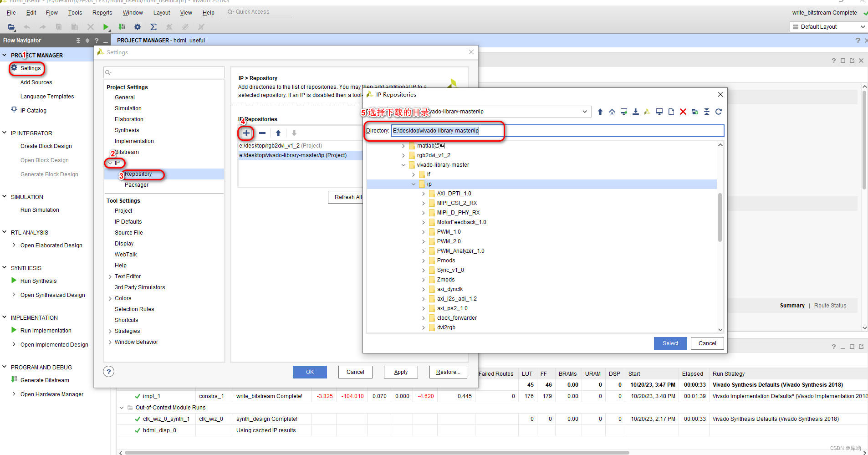Click Open Hardware Manager in Flow Navigator
Screen dimensions: 868x455
(52, 394)
